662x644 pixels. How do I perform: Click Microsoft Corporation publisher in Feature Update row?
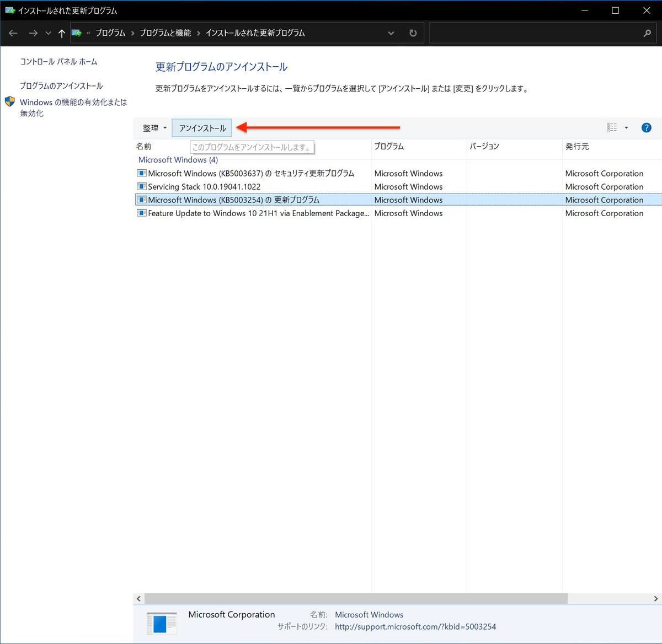click(604, 213)
